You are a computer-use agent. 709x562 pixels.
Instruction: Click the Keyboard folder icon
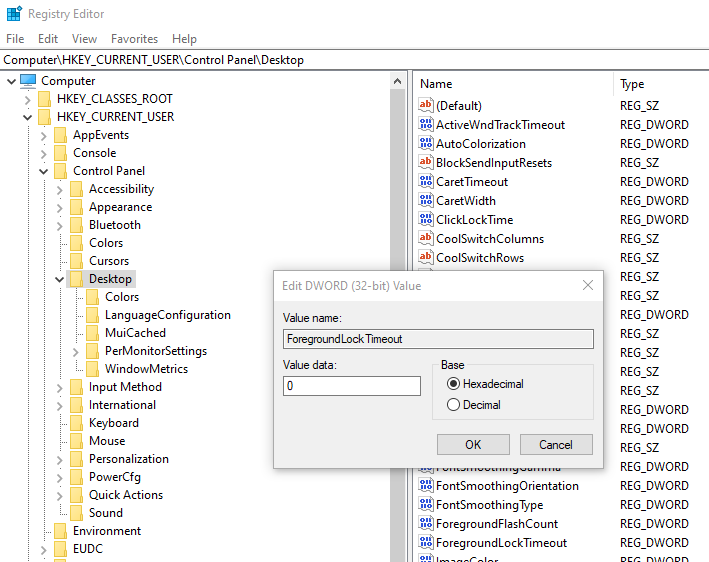click(76, 423)
